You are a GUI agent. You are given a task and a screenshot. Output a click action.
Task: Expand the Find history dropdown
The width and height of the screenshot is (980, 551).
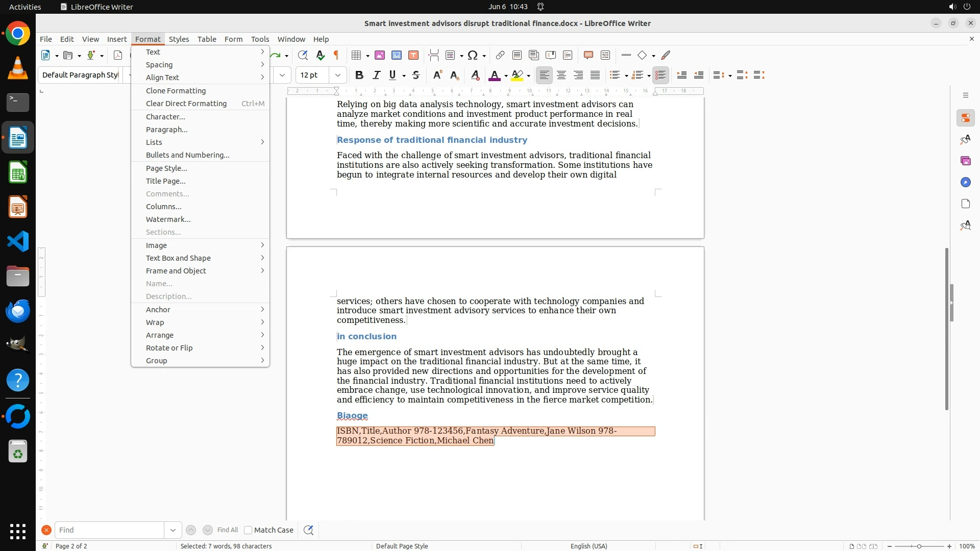pyautogui.click(x=173, y=530)
